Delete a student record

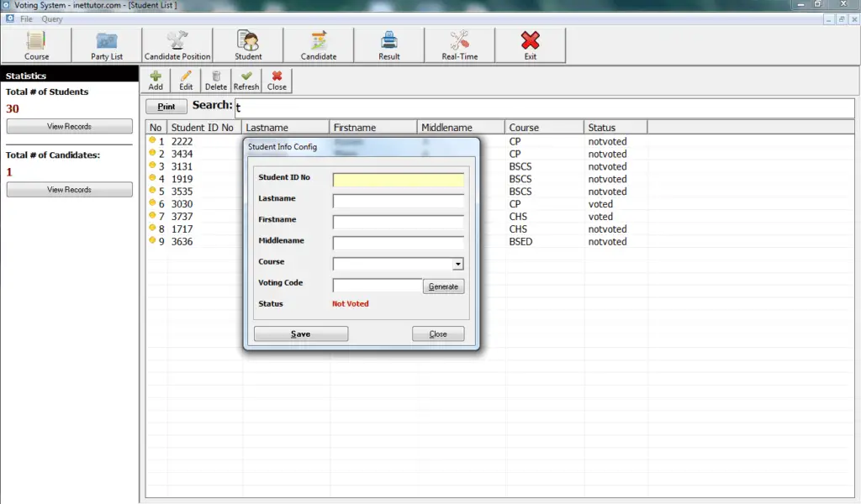[215, 80]
